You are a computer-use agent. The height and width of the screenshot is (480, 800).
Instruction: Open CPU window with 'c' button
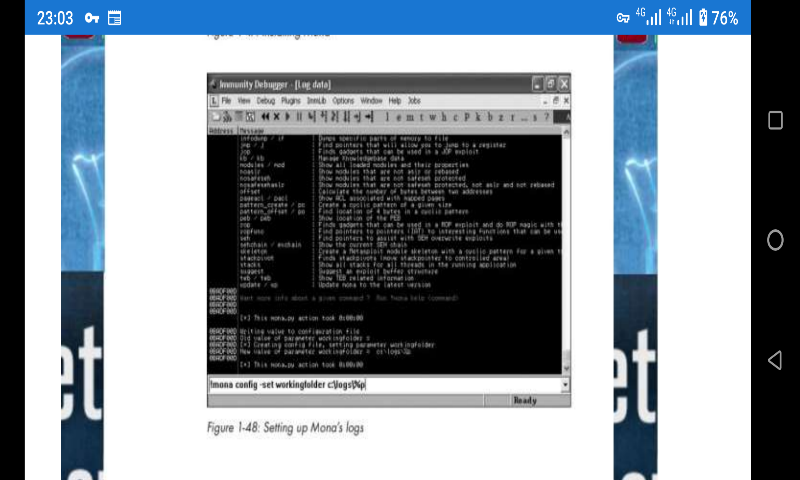(x=455, y=117)
